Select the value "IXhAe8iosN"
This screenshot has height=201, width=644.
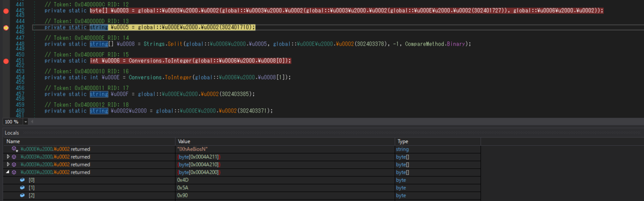coord(193,148)
